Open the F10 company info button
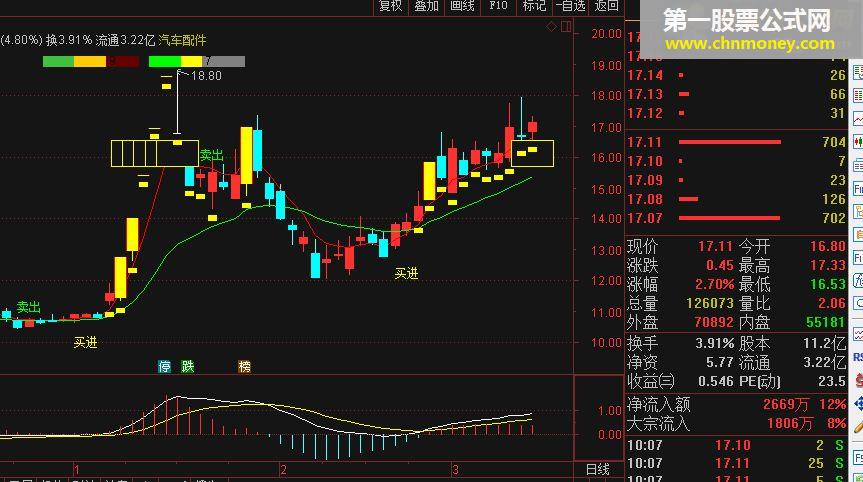 (498, 6)
